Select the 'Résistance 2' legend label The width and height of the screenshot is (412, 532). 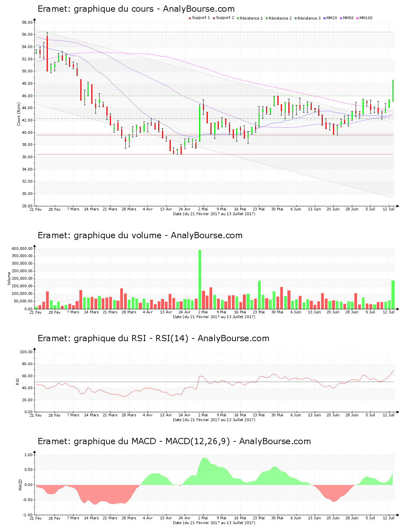[280, 18]
